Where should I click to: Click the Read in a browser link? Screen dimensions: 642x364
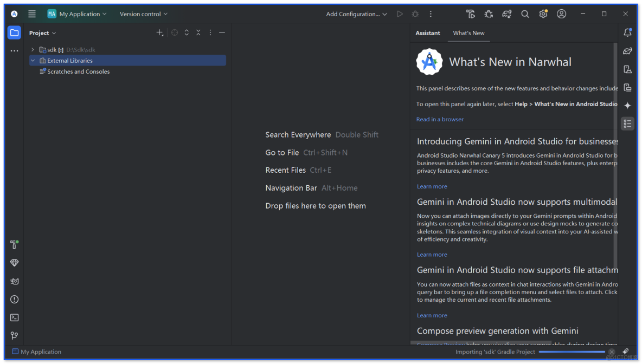440,119
